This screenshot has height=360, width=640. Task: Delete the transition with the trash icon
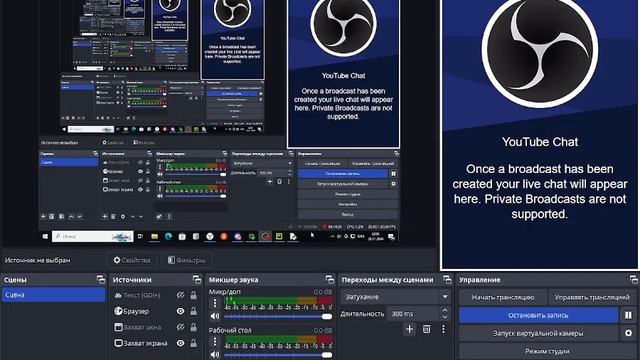pos(427,329)
